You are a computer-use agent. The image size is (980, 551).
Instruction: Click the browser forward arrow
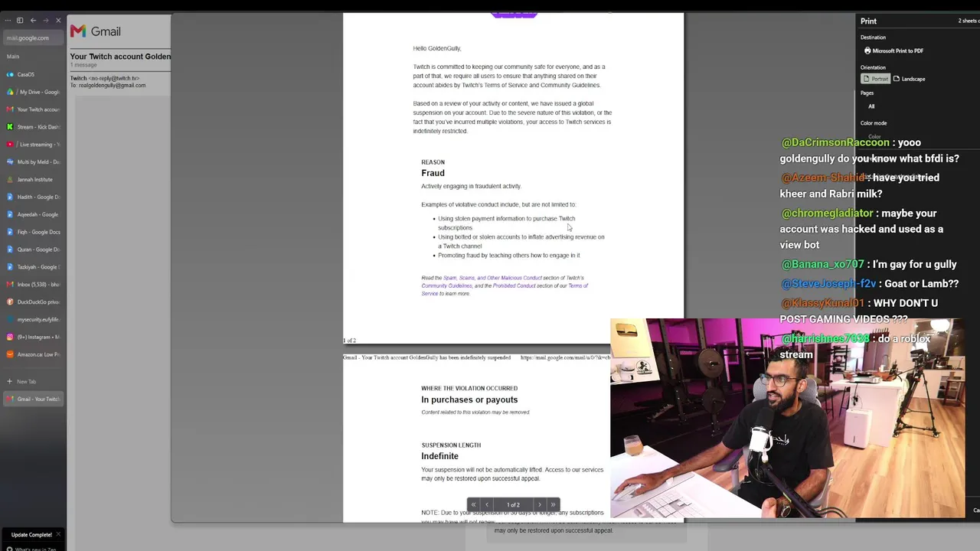tap(45, 21)
